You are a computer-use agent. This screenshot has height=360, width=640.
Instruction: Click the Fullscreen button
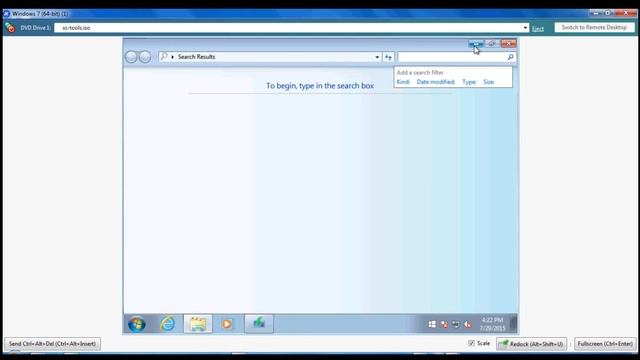[605, 344]
